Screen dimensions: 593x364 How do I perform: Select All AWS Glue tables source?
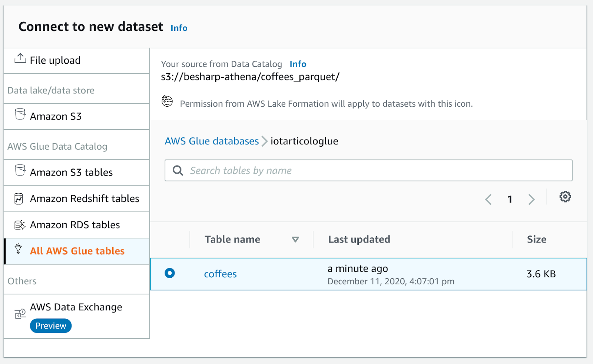coord(77,251)
